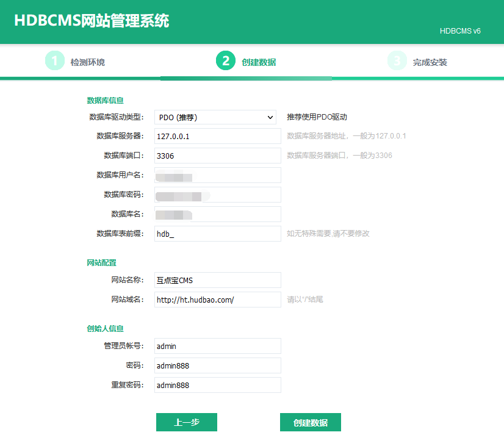Click the 上一步 button
This screenshot has width=504, height=446.
coord(187,422)
